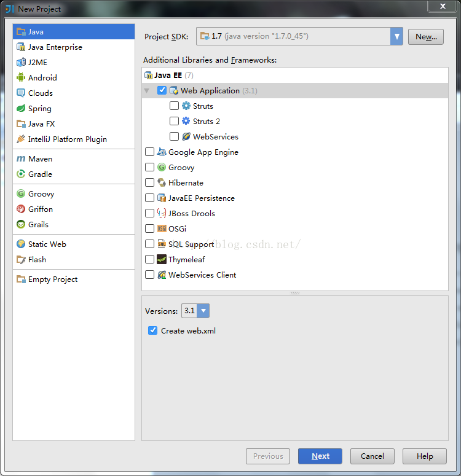Click the horizontal splitter grip handle
The height and width of the screenshot is (476, 461).
point(295,293)
